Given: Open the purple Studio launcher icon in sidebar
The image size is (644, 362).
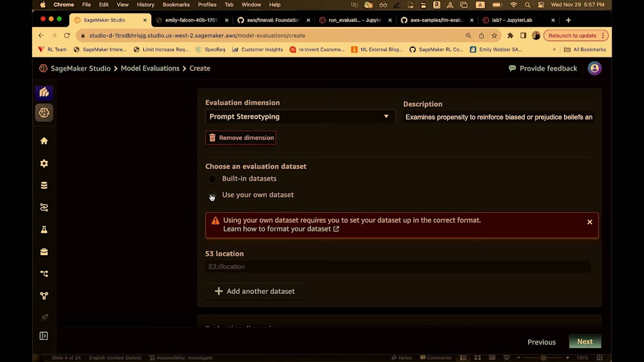Looking at the screenshot, I should (44, 92).
